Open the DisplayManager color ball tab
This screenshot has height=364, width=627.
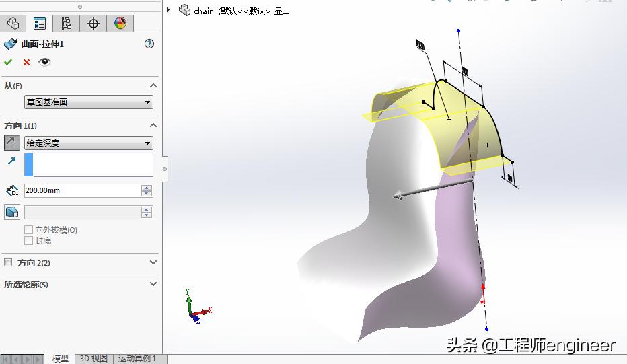click(120, 24)
